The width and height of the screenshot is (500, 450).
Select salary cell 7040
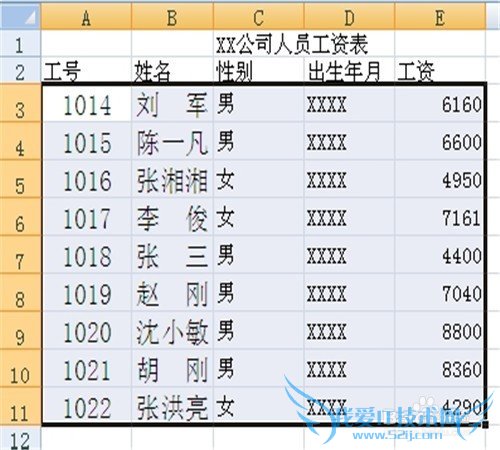pos(440,293)
